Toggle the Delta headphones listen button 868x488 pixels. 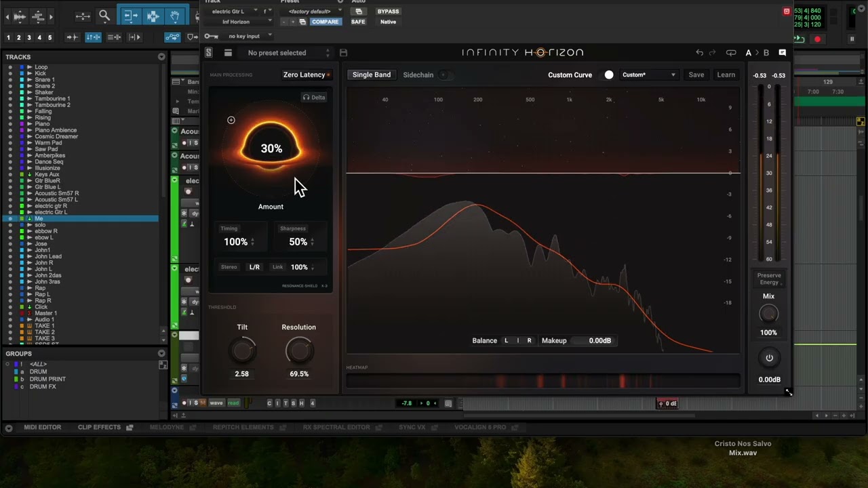coord(314,98)
